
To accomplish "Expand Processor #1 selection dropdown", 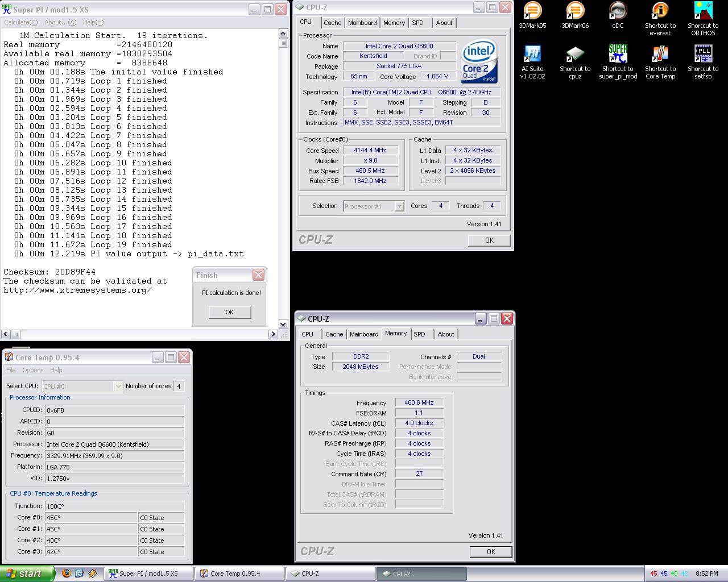I will pos(399,206).
